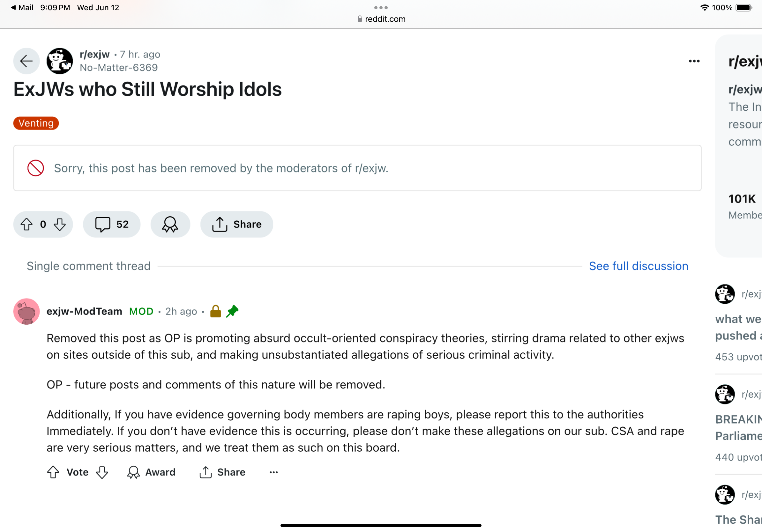Upvote the removed post

point(26,225)
